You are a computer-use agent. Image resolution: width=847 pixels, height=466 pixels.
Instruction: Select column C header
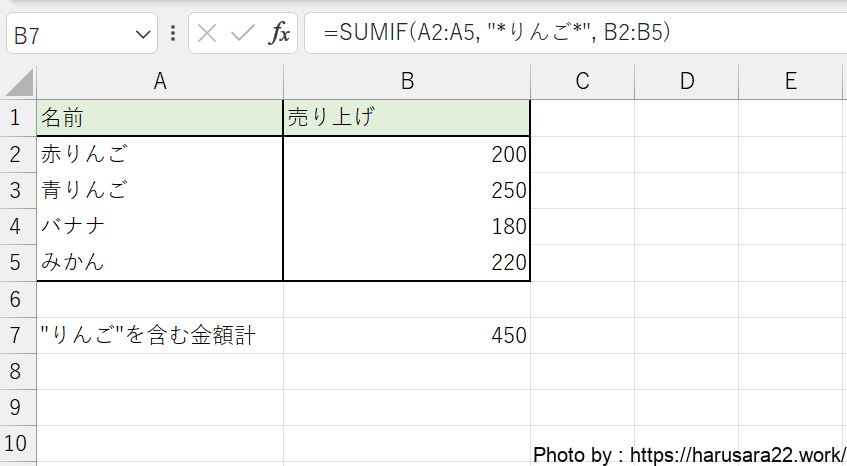coord(582,82)
